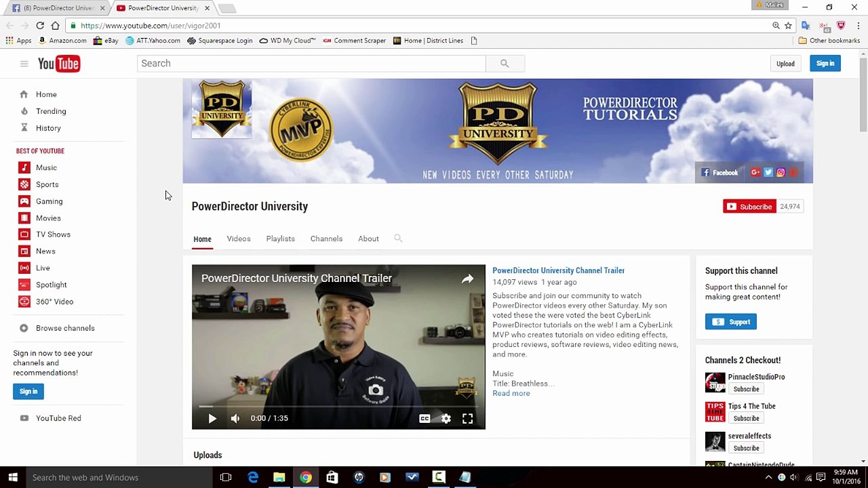Open the channel's Twitter link icon

click(768, 173)
